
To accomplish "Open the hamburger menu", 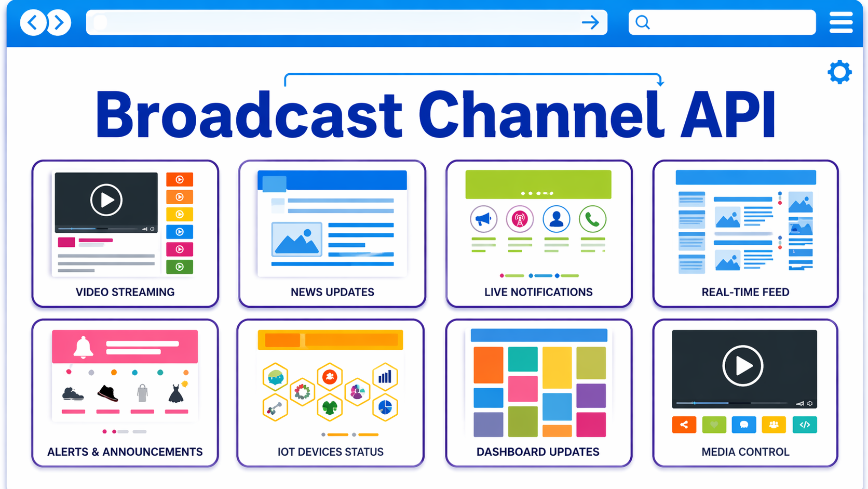I will click(840, 23).
